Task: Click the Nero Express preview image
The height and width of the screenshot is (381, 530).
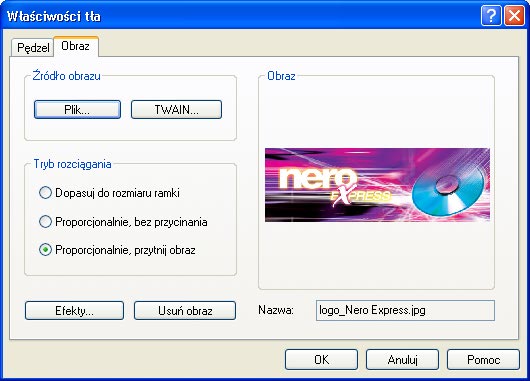Action: tap(377, 185)
